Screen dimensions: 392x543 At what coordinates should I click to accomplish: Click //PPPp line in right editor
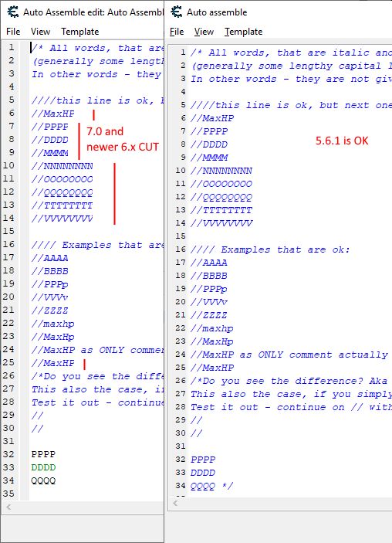point(209,289)
